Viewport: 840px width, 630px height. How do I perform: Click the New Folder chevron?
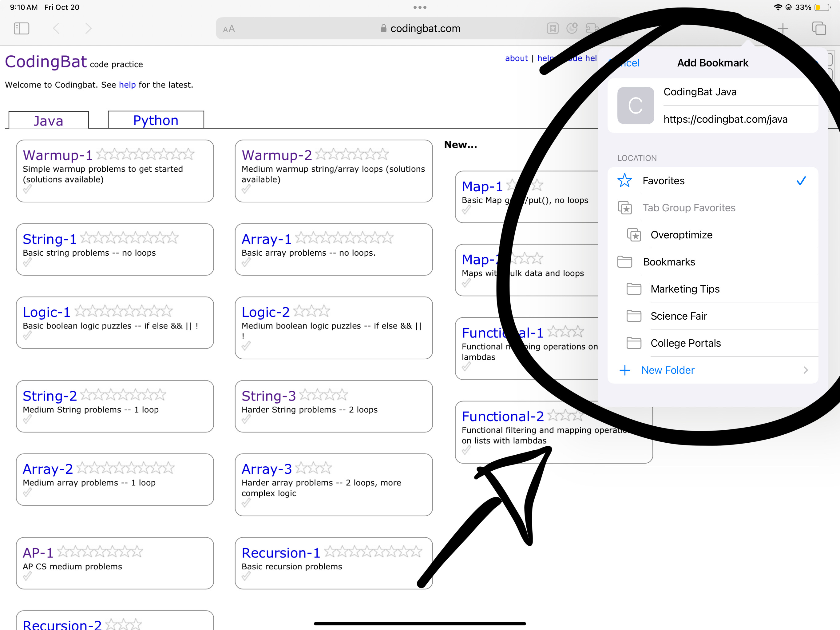pyautogui.click(x=806, y=370)
